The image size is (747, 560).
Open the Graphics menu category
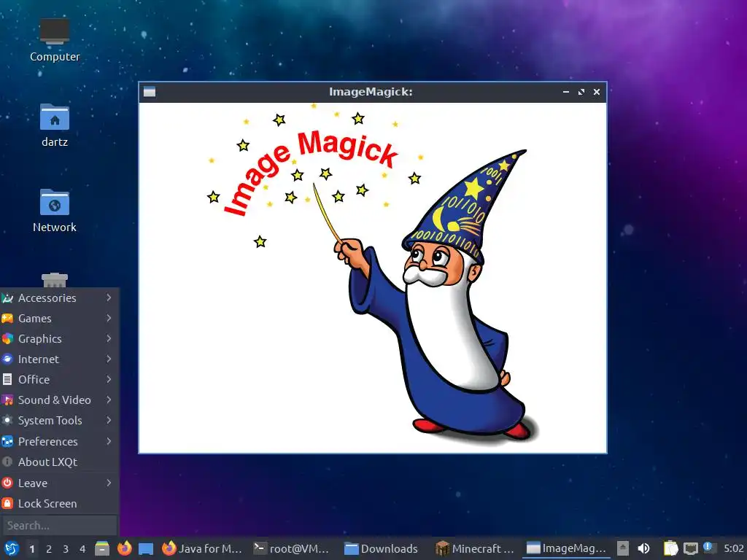pos(59,339)
